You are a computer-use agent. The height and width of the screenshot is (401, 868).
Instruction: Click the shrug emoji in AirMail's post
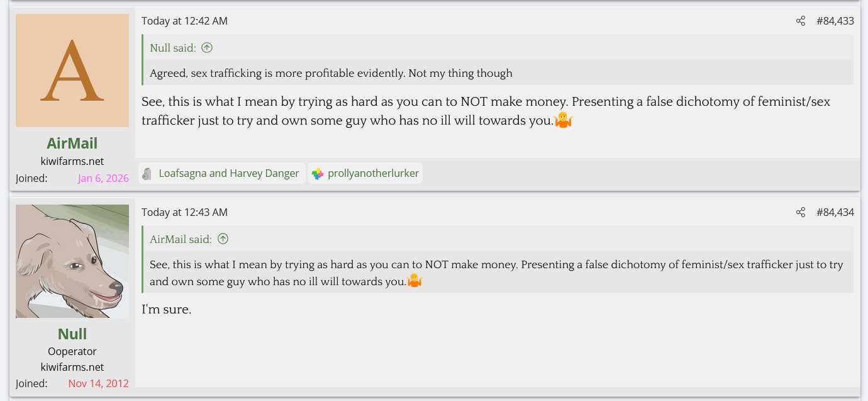point(564,120)
